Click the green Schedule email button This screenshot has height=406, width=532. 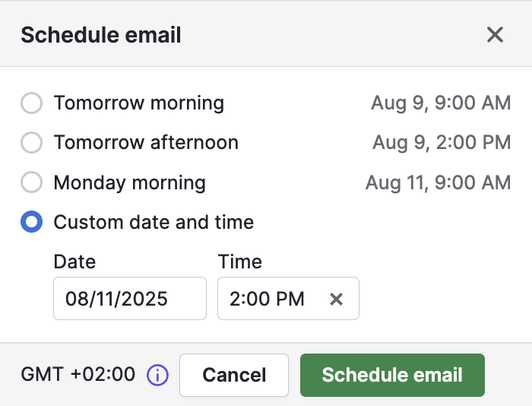tap(393, 375)
